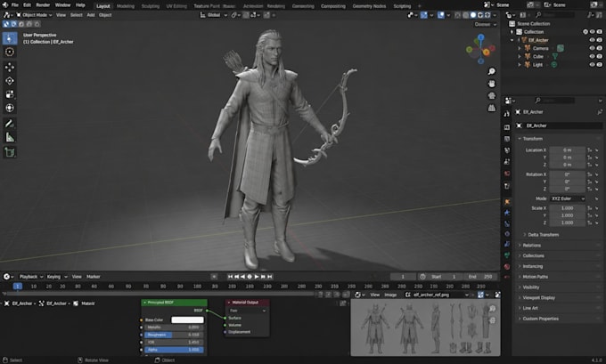Toggle visibility eye of Elf_Archer
The image size is (606, 364).
pyautogui.click(x=592, y=40)
